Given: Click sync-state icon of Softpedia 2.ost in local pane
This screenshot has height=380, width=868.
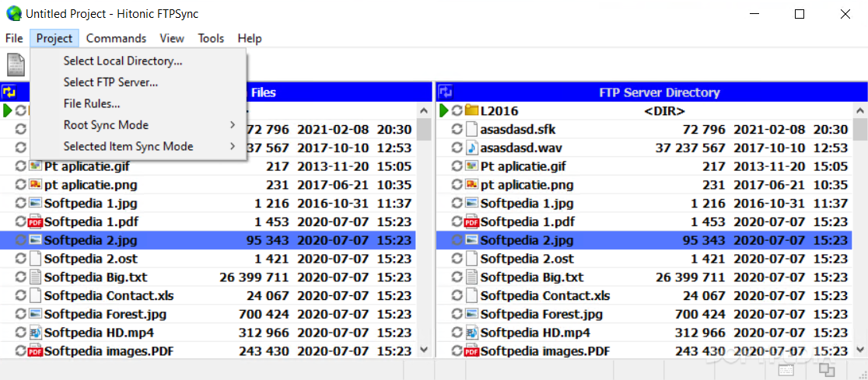Looking at the screenshot, I should coord(21,258).
